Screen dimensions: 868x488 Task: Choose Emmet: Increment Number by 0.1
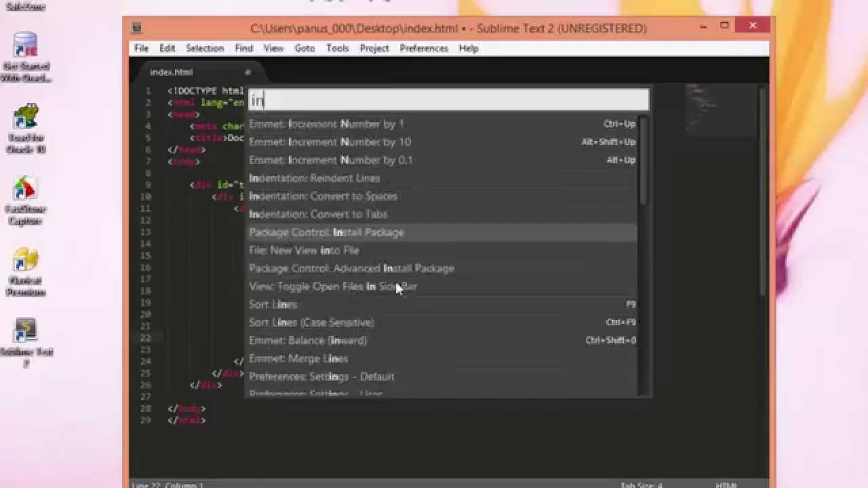coord(442,160)
